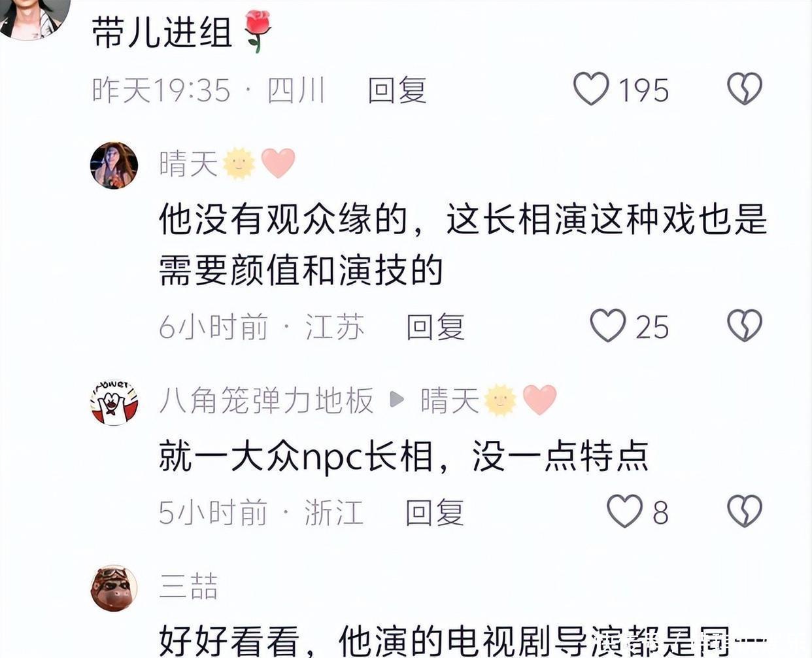Reply to 八角笼弹力地板's comment from 浙江

pos(435,512)
